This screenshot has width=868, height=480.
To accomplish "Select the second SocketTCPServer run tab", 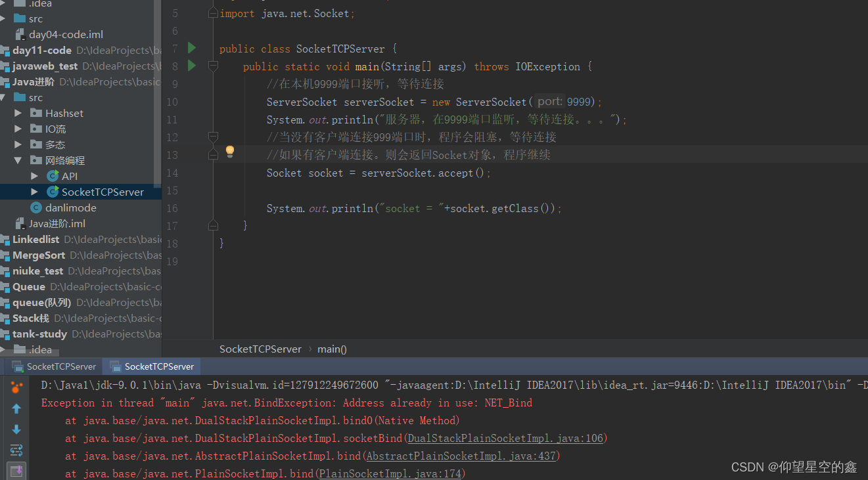I will [152, 366].
